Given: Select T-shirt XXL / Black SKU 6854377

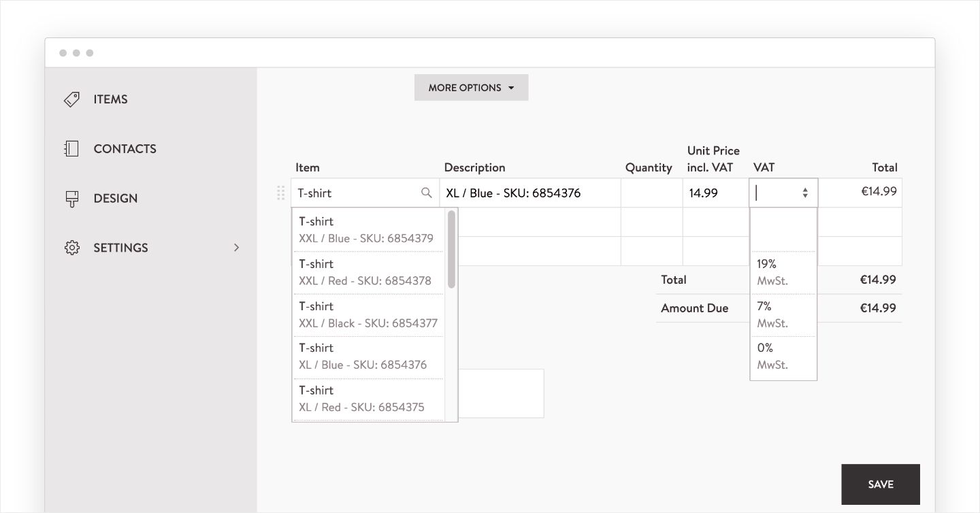Looking at the screenshot, I should click(368, 314).
